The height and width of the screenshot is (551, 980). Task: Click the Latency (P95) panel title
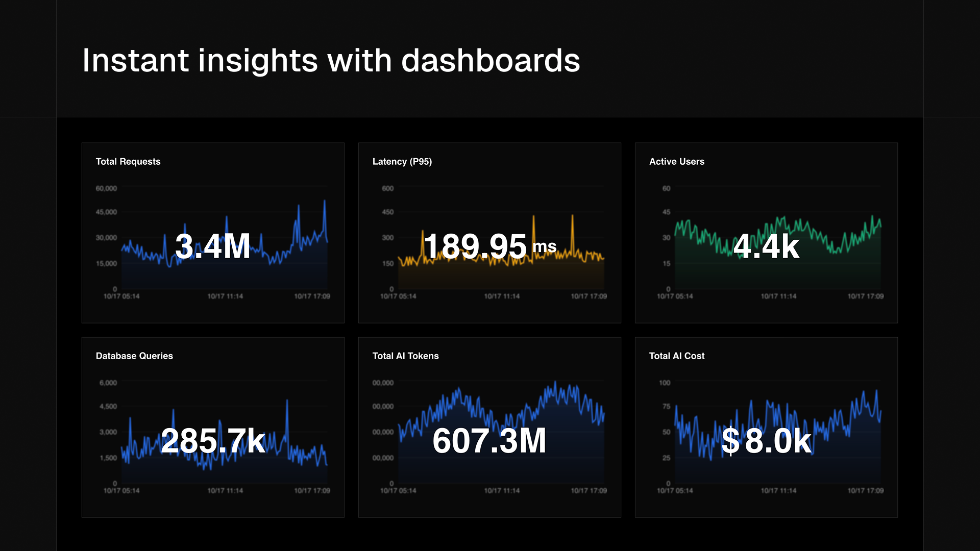click(x=402, y=162)
